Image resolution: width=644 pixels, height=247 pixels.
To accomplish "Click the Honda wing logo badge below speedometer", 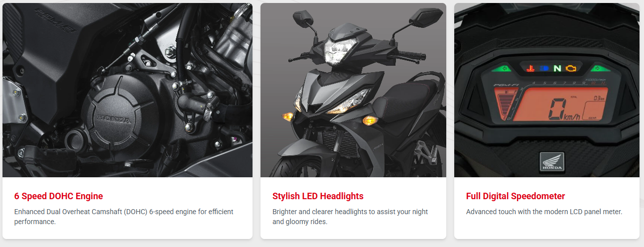I will tap(551, 163).
